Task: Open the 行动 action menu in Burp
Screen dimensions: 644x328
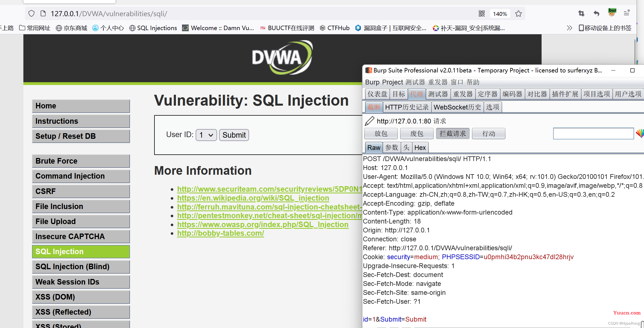Action: coord(489,133)
